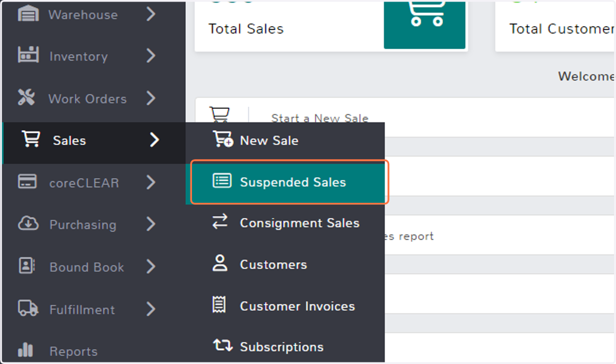Screen dimensions: 616x364
Task: Collapse the Sales submenu chevron
Action: [x=154, y=140]
